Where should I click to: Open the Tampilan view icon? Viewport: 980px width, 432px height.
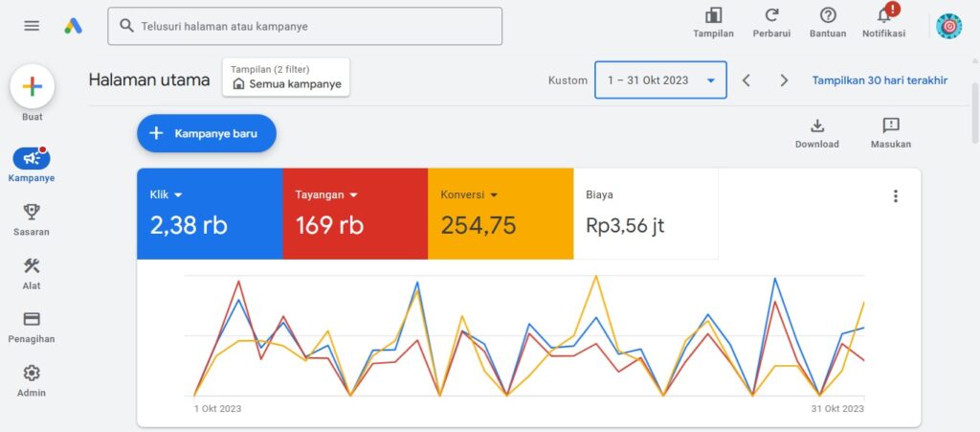[713, 16]
